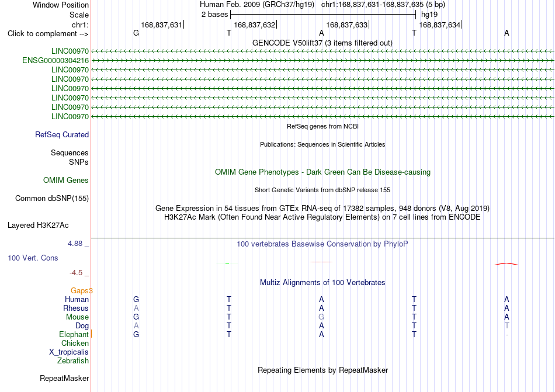Open the Common dbSNP(155) track label
Image resolution: width=555 pixels, height=392 pixels.
tap(52, 199)
